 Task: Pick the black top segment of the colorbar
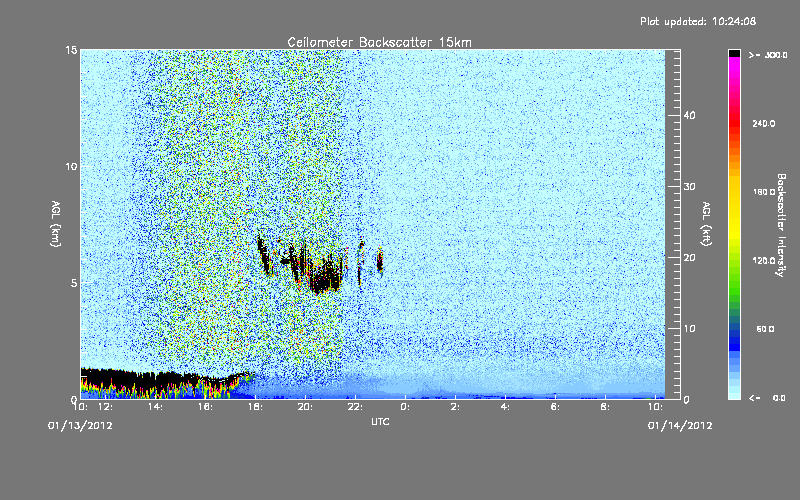point(734,53)
